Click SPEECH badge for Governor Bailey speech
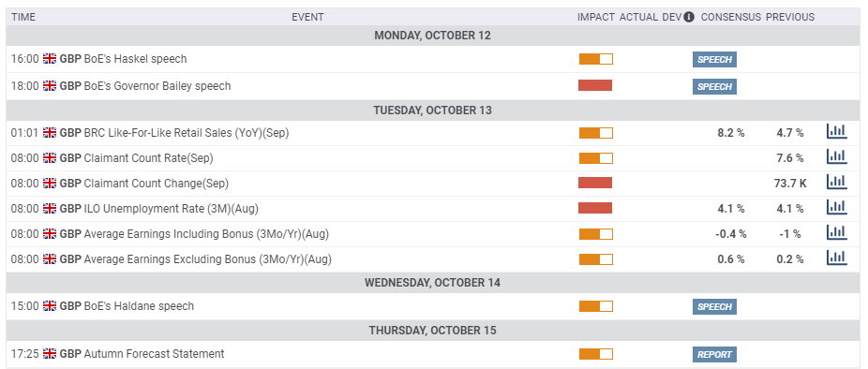The width and height of the screenshot is (868, 369). point(714,86)
